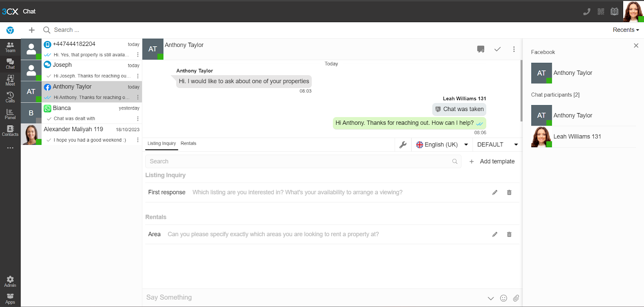
Task: Click the Say Something message field
Action: tap(314, 297)
